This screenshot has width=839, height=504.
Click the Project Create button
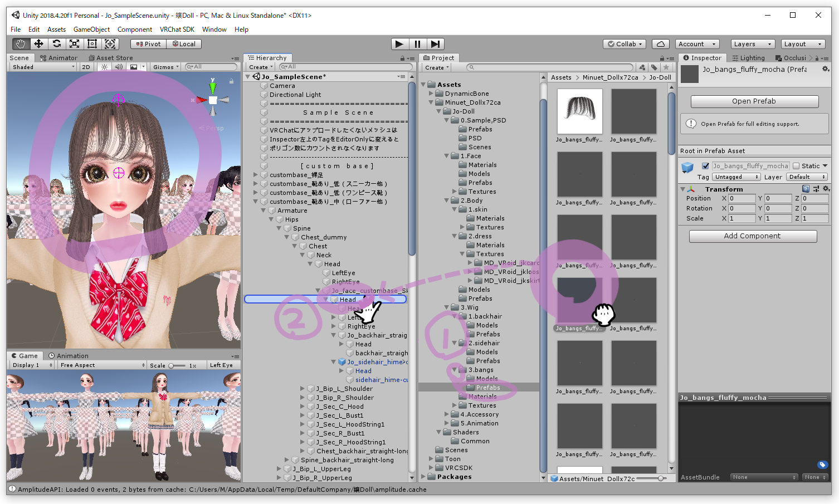(x=437, y=68)
